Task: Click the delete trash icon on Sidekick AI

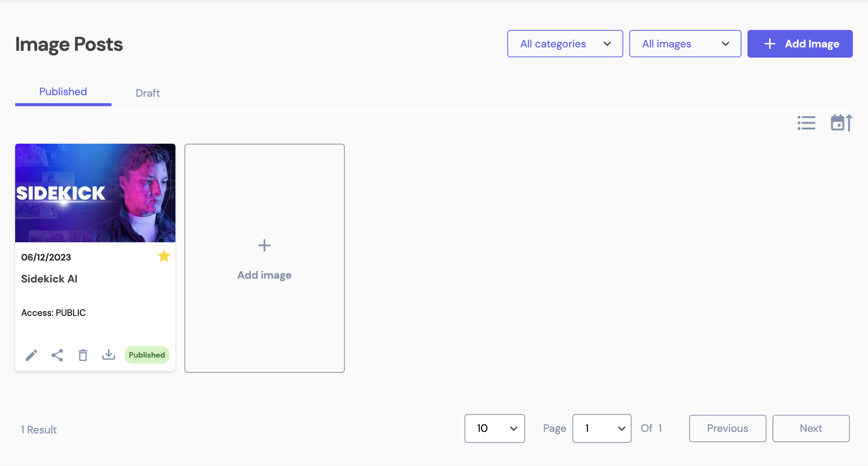Action: click(83, 355)
